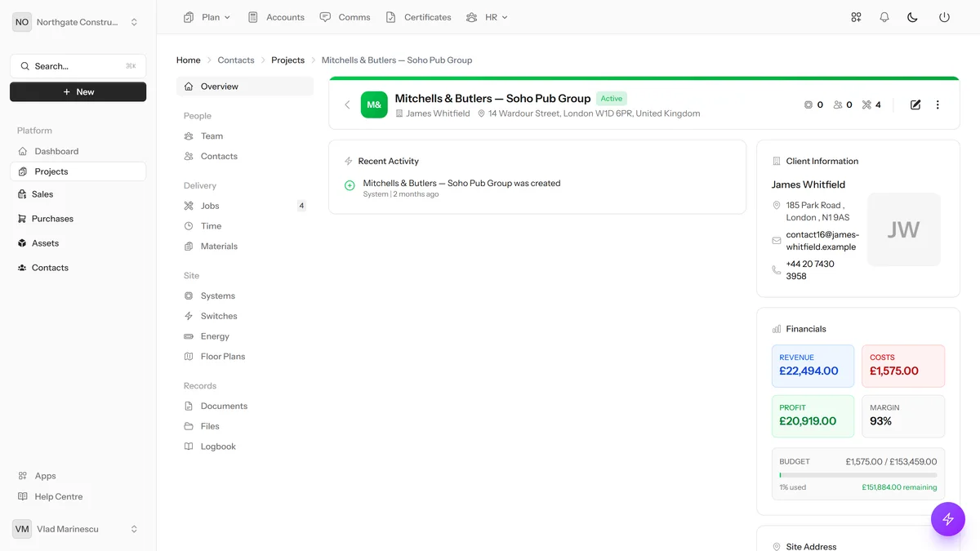Click the Margin 93% card
Screen dimensions: 980x551
[903, 416]
